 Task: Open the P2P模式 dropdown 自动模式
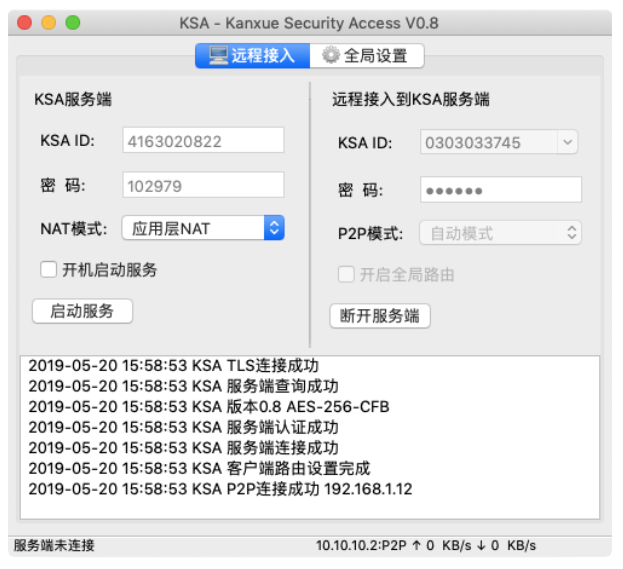tap(501, 233)
